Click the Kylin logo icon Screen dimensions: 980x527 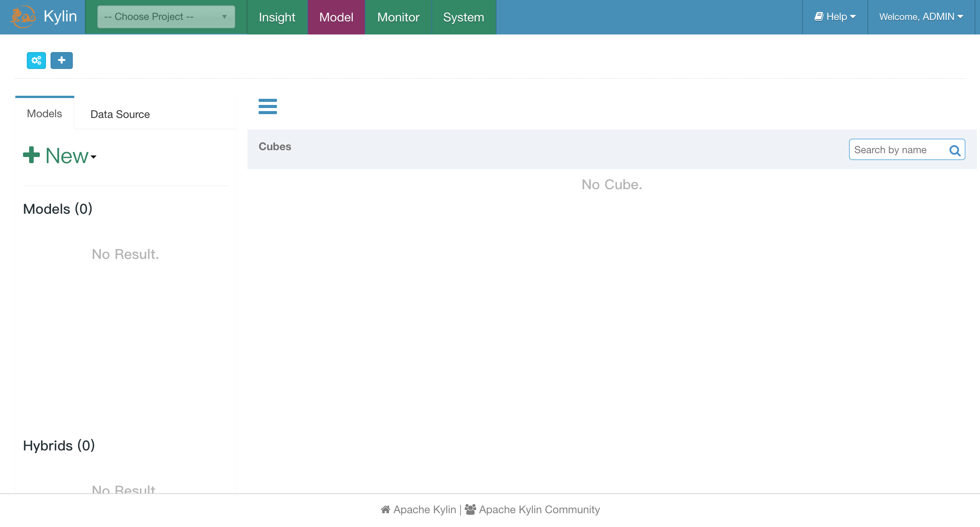point(23,17)
